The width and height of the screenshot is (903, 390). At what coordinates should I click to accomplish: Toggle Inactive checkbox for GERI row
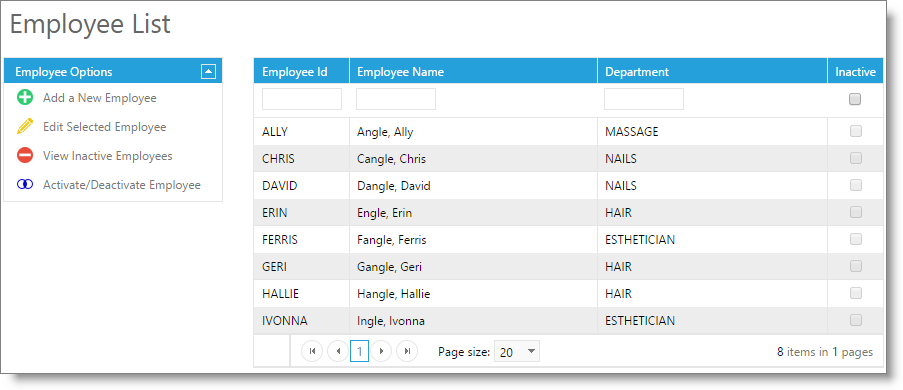[856, 266]
